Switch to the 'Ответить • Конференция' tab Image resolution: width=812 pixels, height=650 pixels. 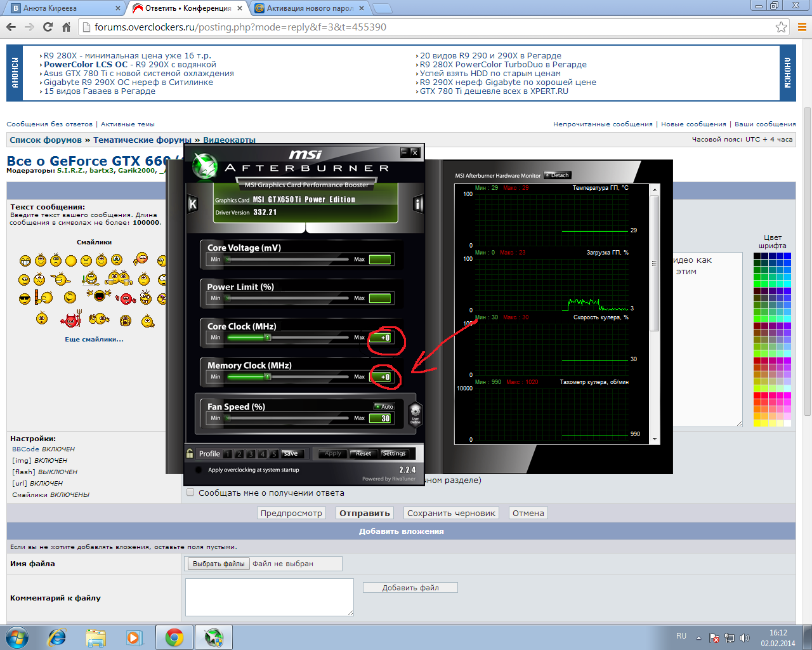point(188,8)
